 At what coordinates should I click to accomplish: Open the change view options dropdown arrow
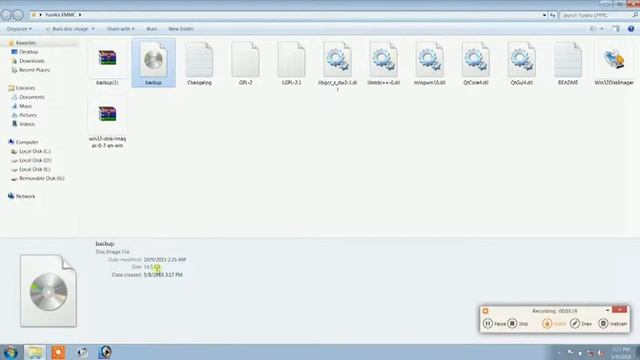(x=602, y=29)
